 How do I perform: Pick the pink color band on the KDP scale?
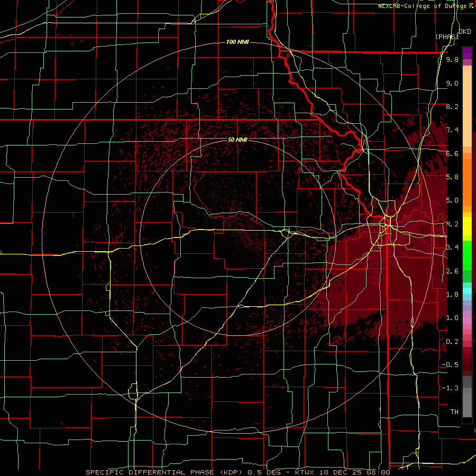[x=467, y=321]
